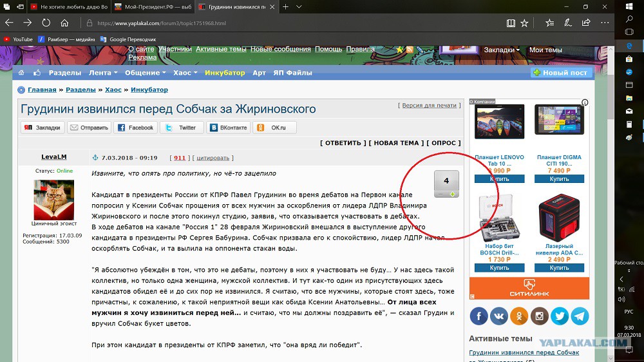
Task: Open reading view in address bar
Action: point(511,23)
